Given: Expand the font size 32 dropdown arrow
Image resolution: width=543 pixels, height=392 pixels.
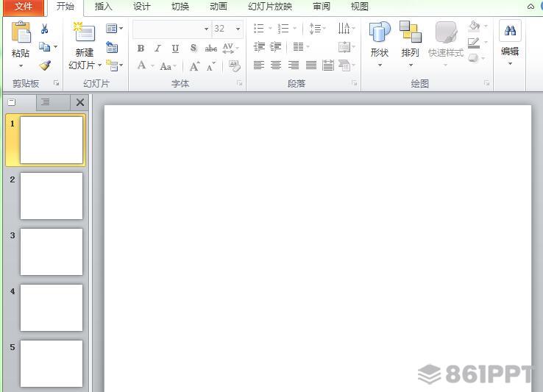Looking at the screenshot, I should [x=238, y=29].
